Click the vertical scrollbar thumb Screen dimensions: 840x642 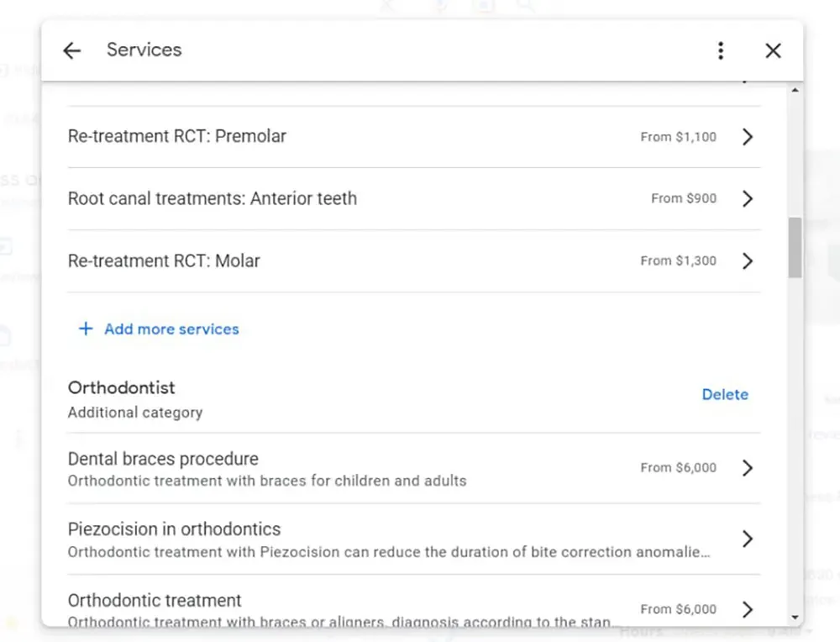(795, 248)
